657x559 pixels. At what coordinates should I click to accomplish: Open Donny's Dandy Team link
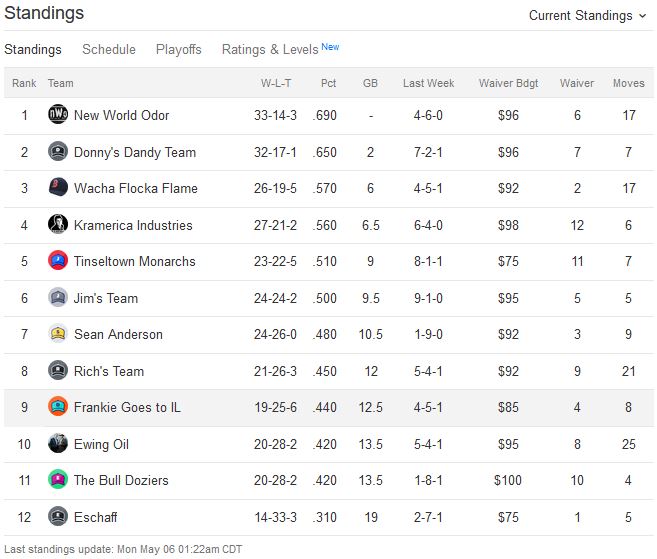point(135,152)
